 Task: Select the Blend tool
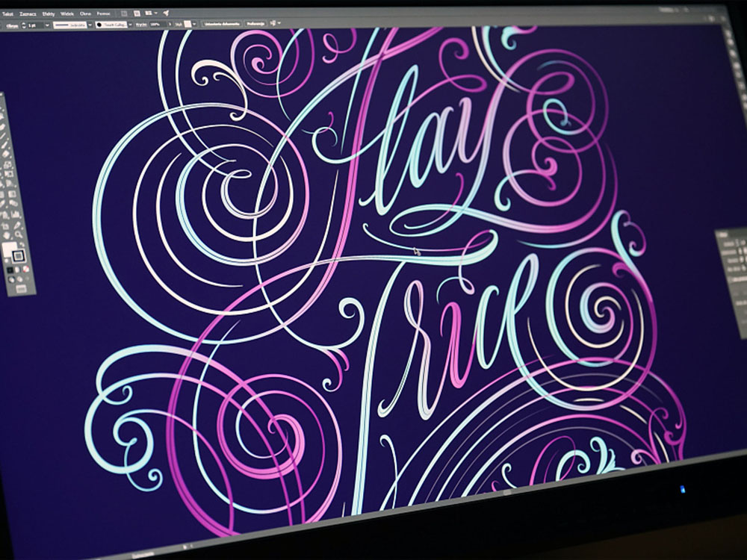coord(13,203)
